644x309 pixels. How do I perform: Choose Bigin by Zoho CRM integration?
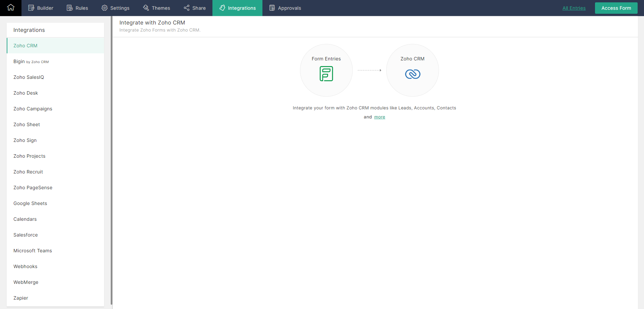31,61
